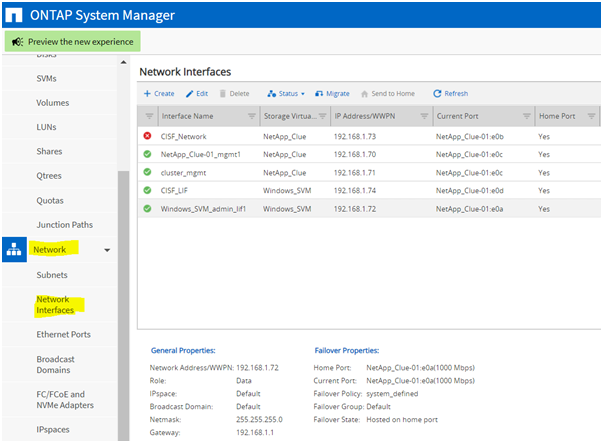The width and height of the screenshot is (603, 443).
Task: Sort by the Current Port column header
Action: tap(457, 116)
